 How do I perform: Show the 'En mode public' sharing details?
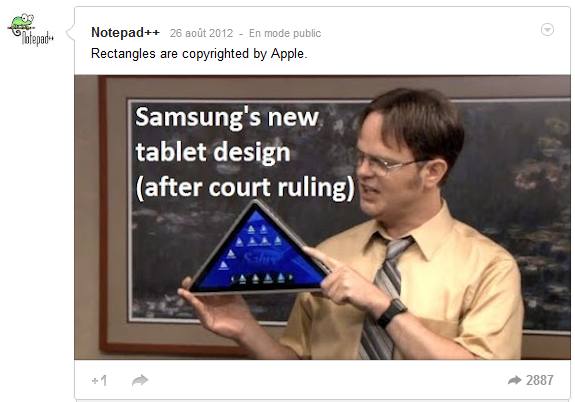pos(285,33)
